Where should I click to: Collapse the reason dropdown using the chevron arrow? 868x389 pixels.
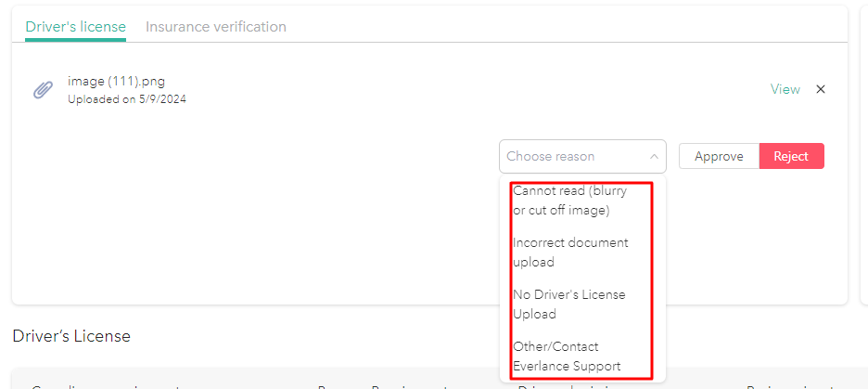tap(654, 157)
